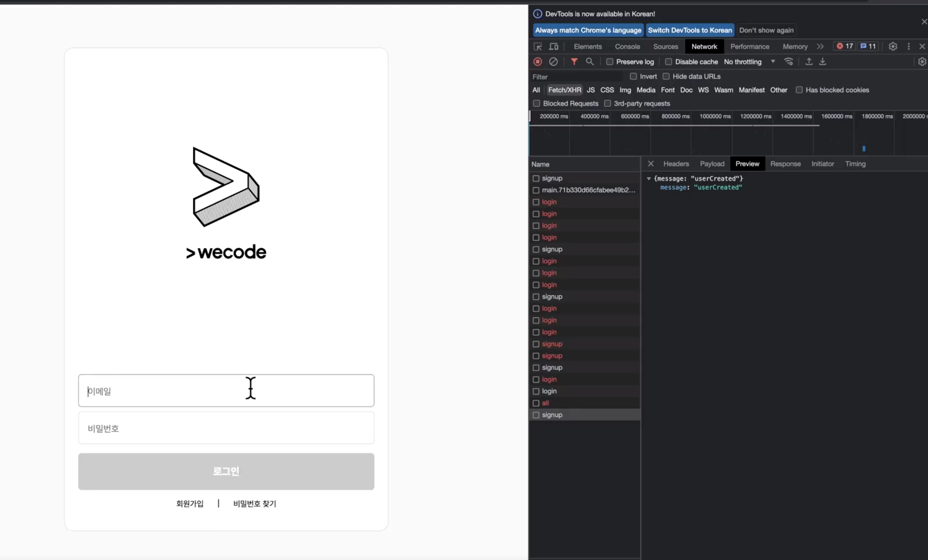The height and width of the screenshot is (560, 928).
Task: Click the inspect element selector icon
Action: [x=538, y=47]
